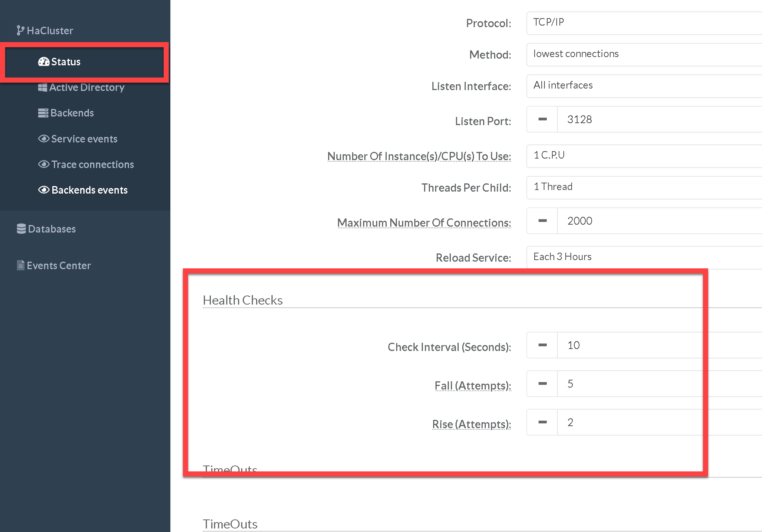Click the Databases stack icon
762x532 pixels.
click(x=21, y=229)
